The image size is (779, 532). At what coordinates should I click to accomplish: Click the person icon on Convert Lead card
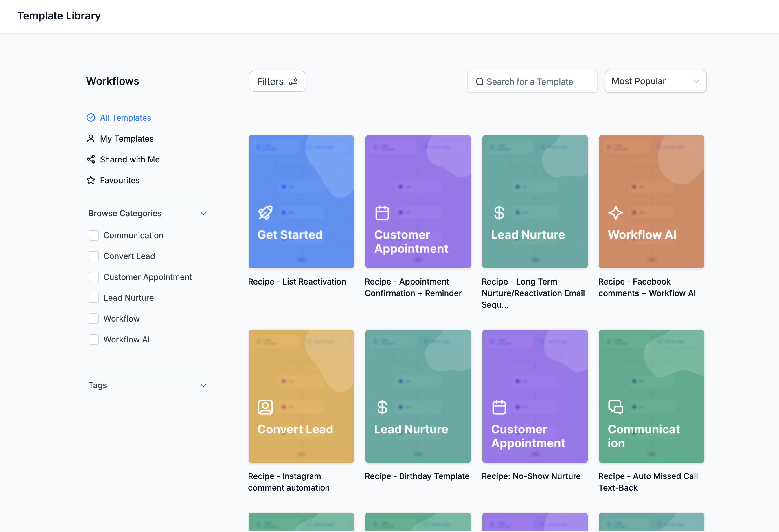pos(265,407)
